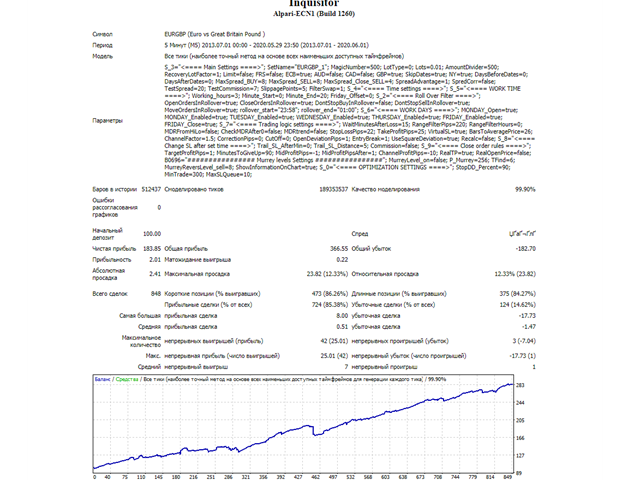Click the "Баланс" chart legend label
The height and width of the screenshot is (480, 640).
point(102,380)
